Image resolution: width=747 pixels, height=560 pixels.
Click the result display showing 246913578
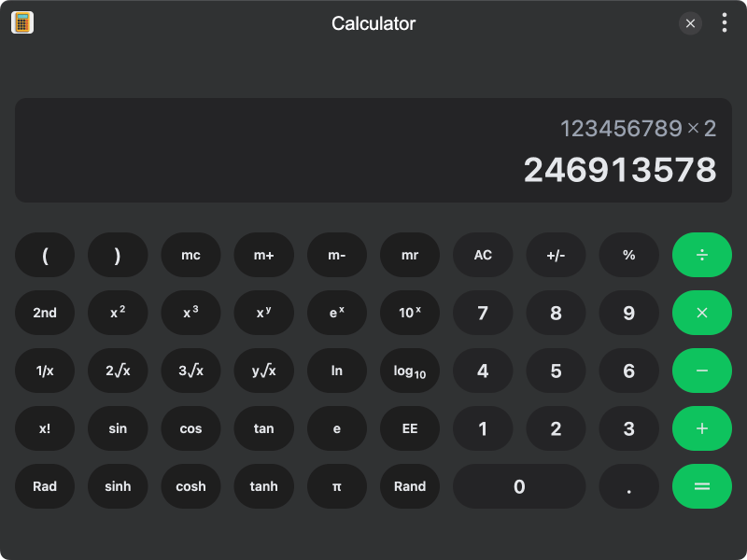click(619, 170)
